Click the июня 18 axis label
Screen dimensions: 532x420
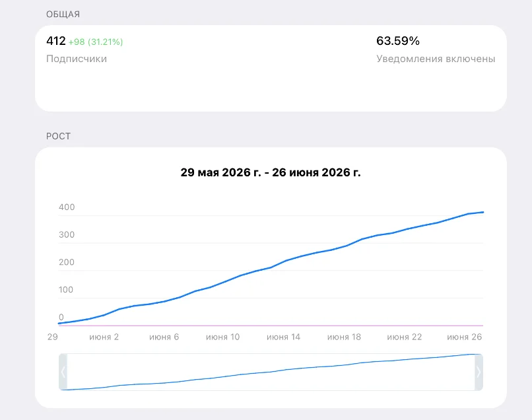[x=344, y=337]
